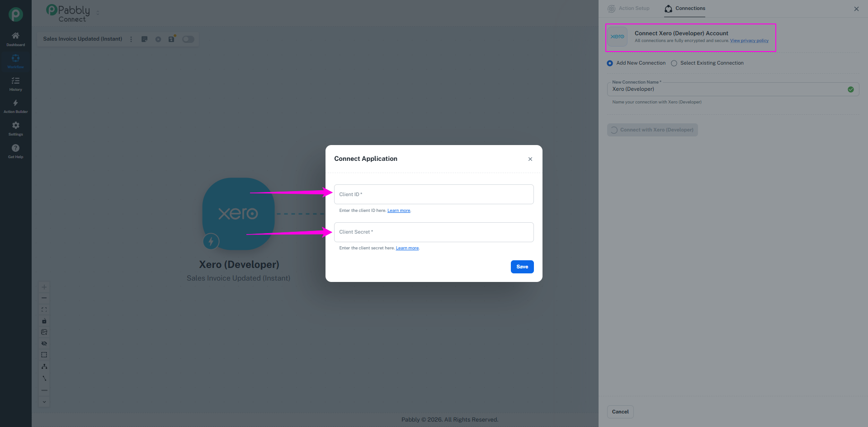Click the connector line style icon
This screenshot has height=427, width=868.
(44, 378)
